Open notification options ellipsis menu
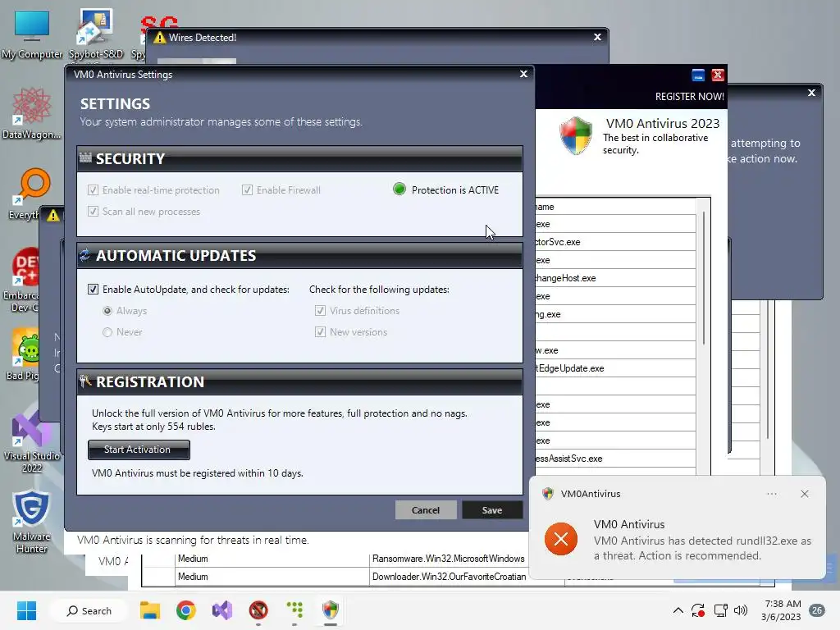The image size is (840, 630). [771, 494]
